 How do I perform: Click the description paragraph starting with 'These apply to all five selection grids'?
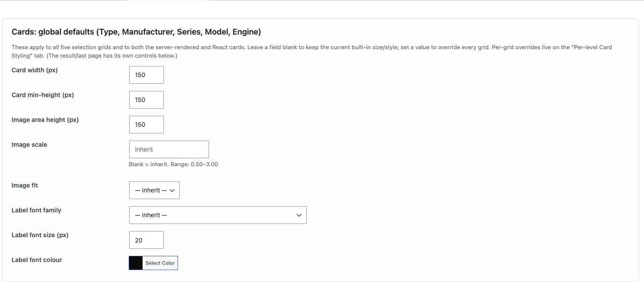[312, 51]
